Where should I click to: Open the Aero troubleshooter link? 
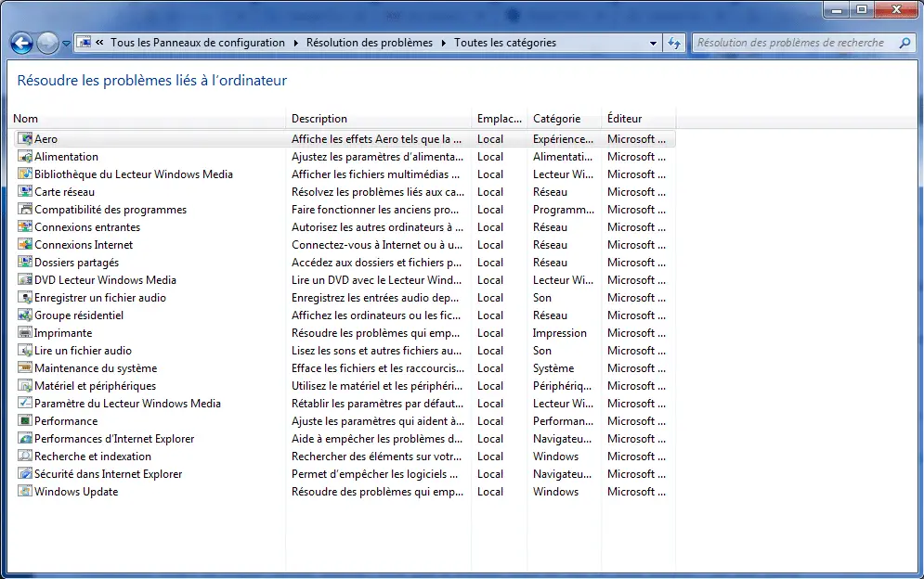46,139
